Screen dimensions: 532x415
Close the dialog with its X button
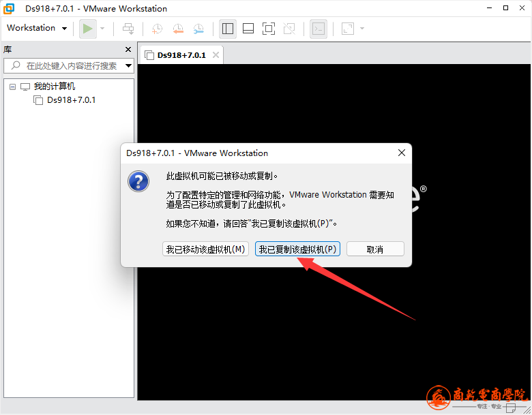(402, 153)
